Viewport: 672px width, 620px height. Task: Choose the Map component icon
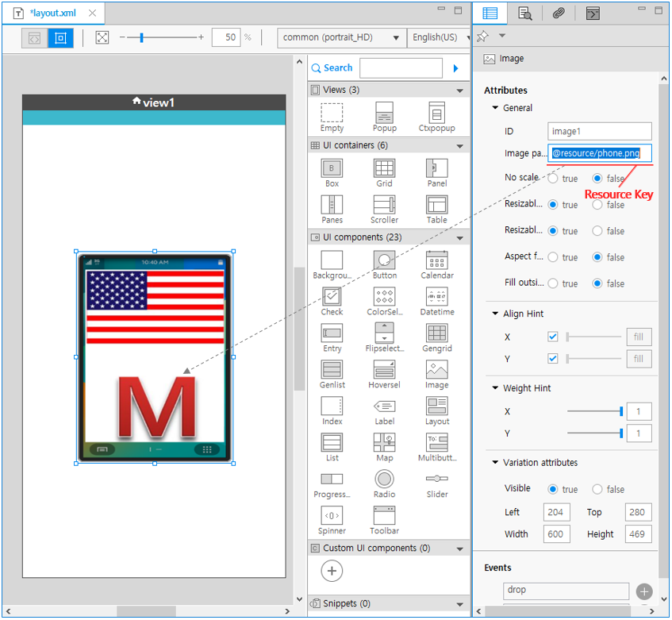(384, 443)
